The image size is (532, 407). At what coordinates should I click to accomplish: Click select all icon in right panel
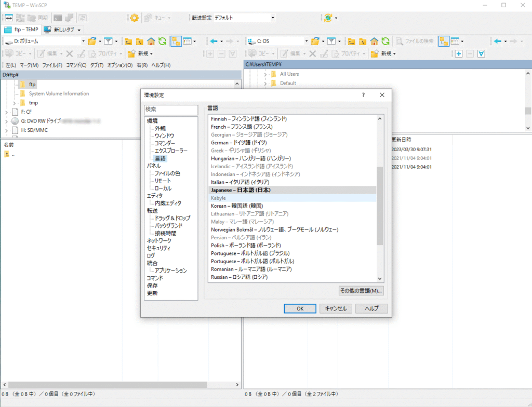click(481, 53)
